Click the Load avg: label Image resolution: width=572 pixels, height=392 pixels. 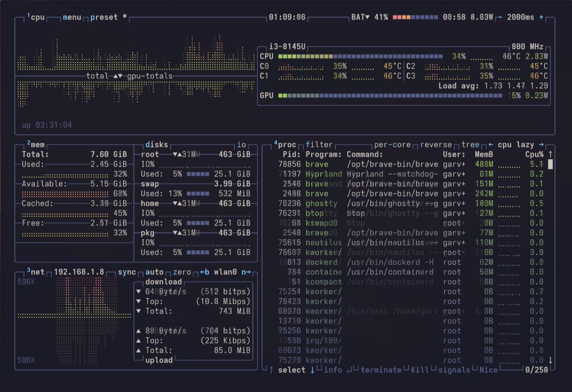pyautogui.click(x=459, y=86)
